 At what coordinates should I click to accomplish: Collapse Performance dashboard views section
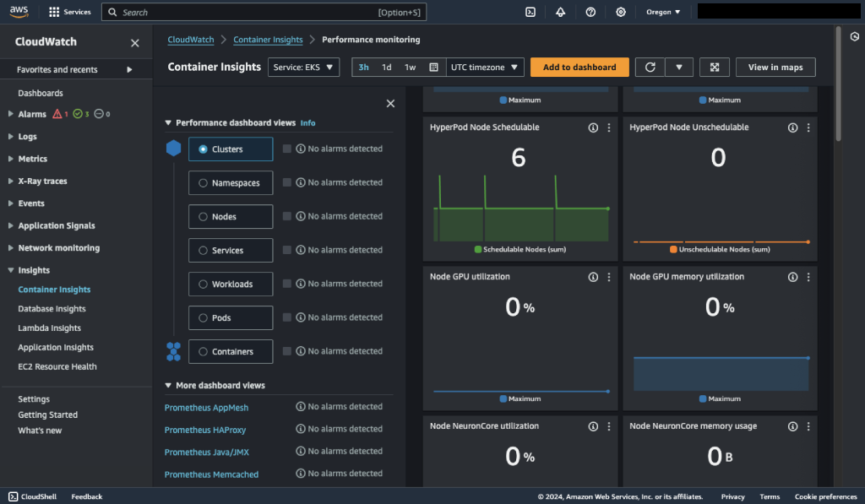(168, 122)
